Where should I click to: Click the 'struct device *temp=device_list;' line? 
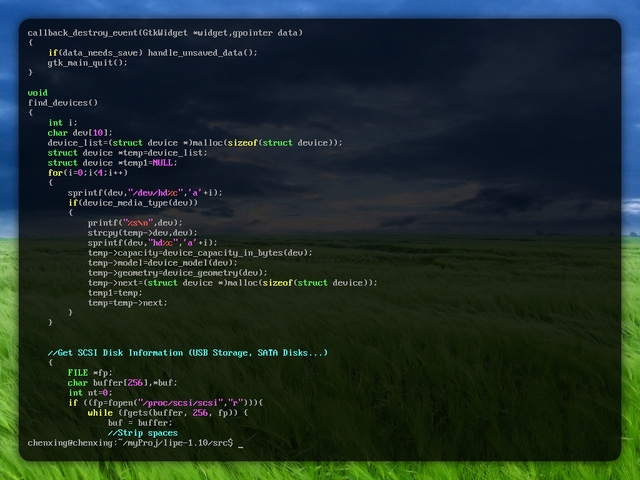pyautogui.click(x=127, y=153)
